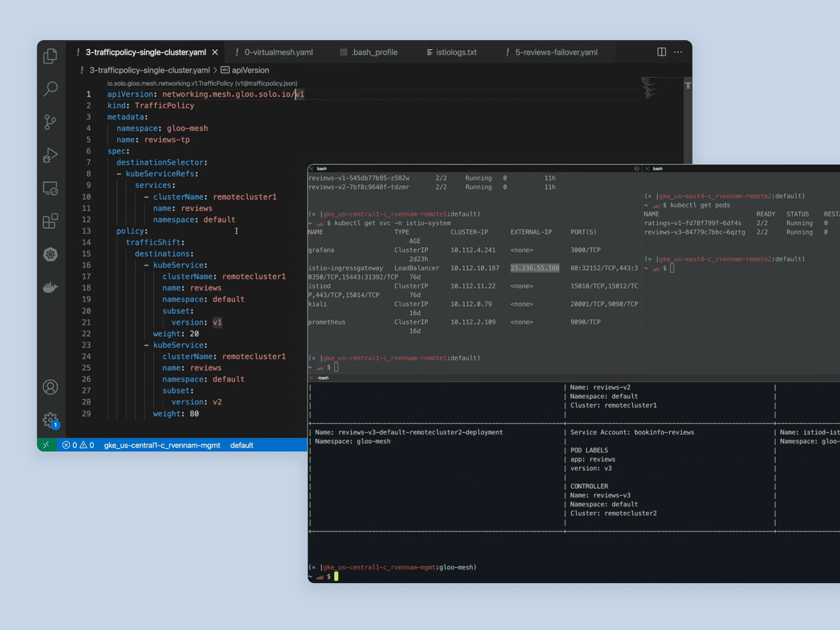Click 'version: v2' on line 28
This screenshot has height=630, width=840.
[196, 402]
